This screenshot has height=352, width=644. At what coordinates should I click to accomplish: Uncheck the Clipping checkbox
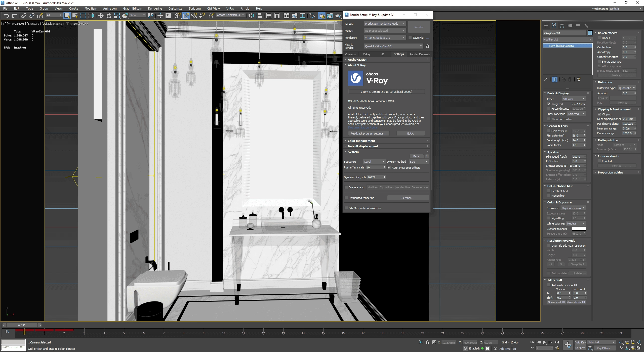pyautogui.click(x=599, y=114)
